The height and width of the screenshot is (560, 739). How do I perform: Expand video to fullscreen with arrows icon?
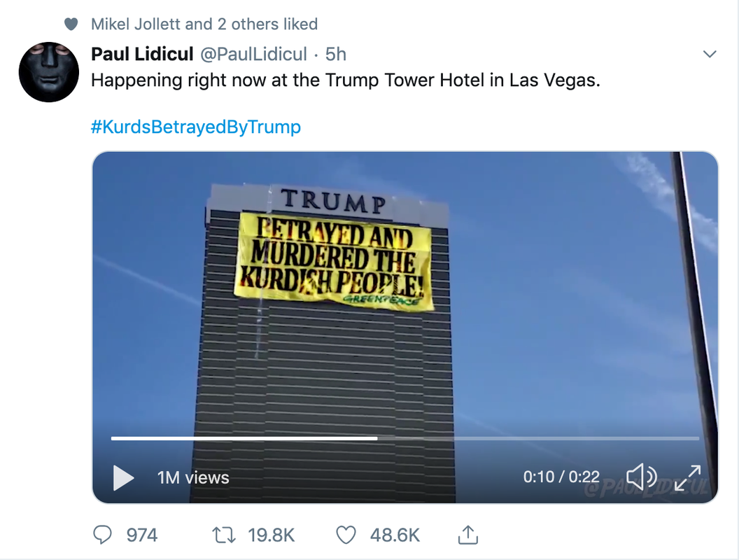pos(687,477)
